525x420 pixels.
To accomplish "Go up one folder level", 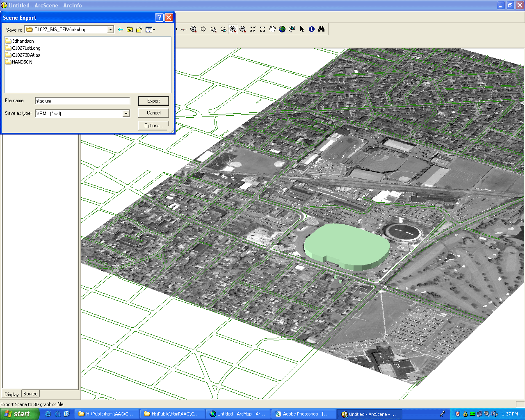I will tap(130, 30).
